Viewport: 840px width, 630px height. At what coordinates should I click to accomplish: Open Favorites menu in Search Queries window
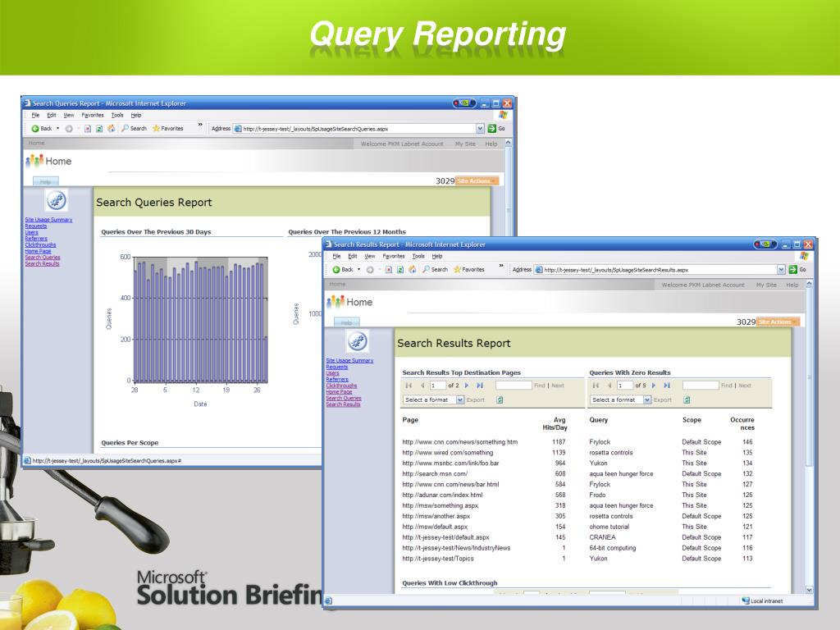pyautogui.click(x=92, y=116)
